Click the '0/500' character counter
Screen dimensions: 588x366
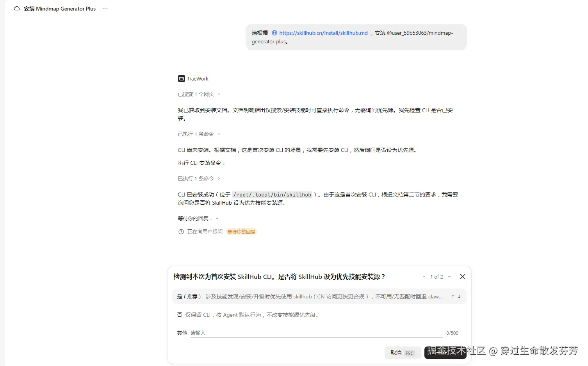click(x=452, y=333)
